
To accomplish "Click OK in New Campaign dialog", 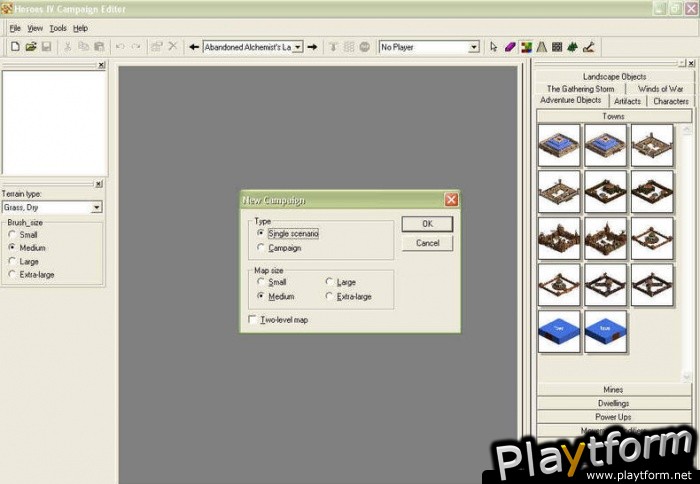I will click(x=427, y=224).
